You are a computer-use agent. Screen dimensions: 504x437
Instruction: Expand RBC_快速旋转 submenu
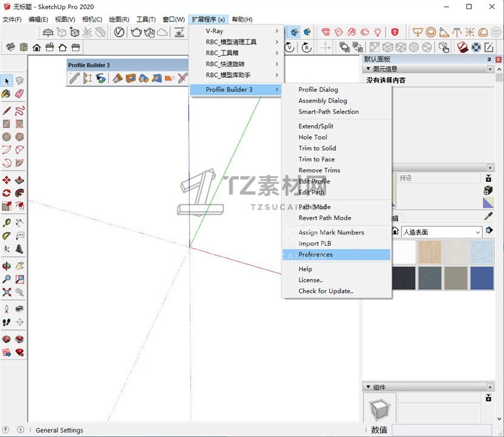[x=237, y=64]
